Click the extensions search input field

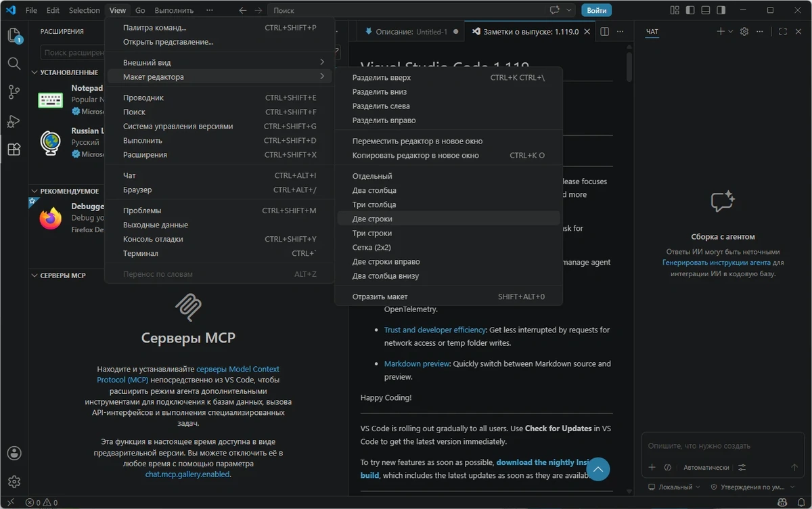click(x=71, y=52)
